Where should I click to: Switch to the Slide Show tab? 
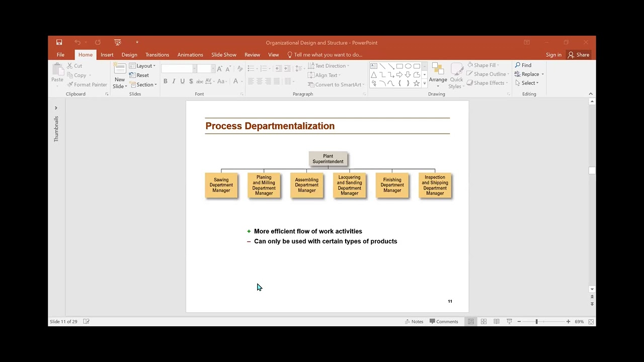pyautogui.click(x=224, y=55)
